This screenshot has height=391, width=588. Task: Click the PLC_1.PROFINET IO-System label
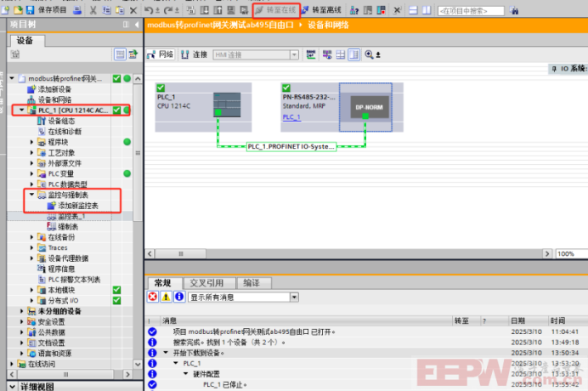(291, 146)
